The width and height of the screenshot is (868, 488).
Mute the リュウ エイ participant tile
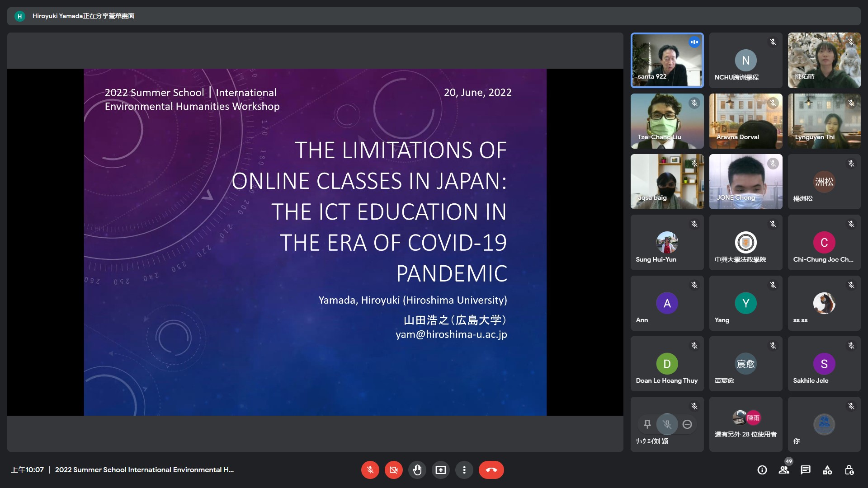coord(667,424)
